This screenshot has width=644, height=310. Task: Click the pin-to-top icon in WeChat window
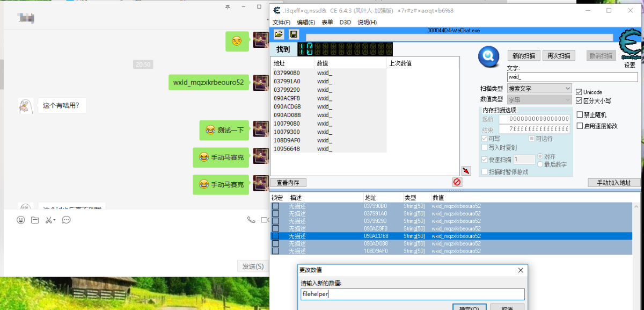[228, 8]
